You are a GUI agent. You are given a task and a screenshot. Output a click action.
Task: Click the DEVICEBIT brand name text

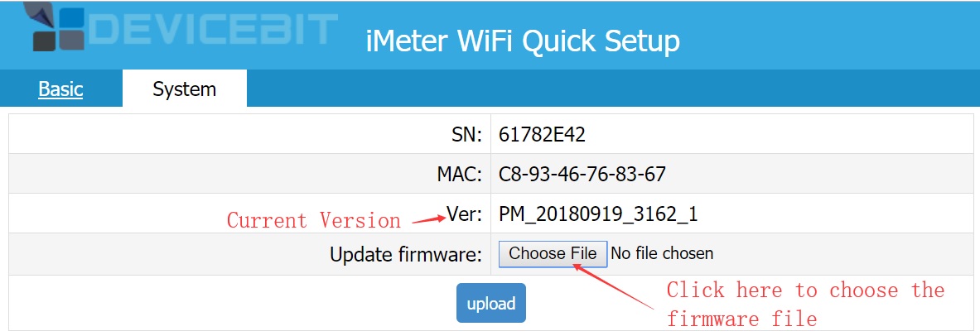(211, 28)
